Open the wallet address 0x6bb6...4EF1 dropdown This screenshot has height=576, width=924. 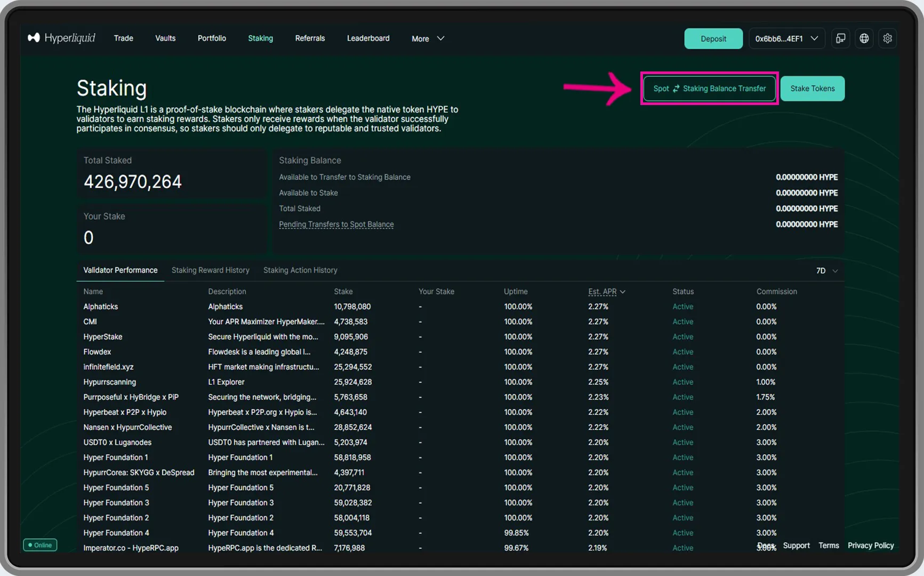tap(786, 38)
